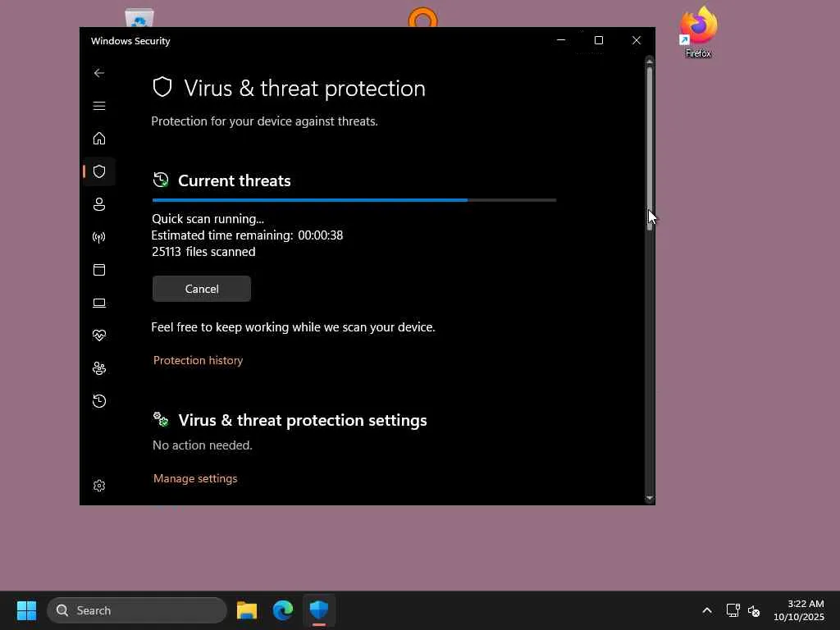This screenshot has width=840, height=630.
Task: Click the Windows Security title text
Action: [x=130, y=41]
